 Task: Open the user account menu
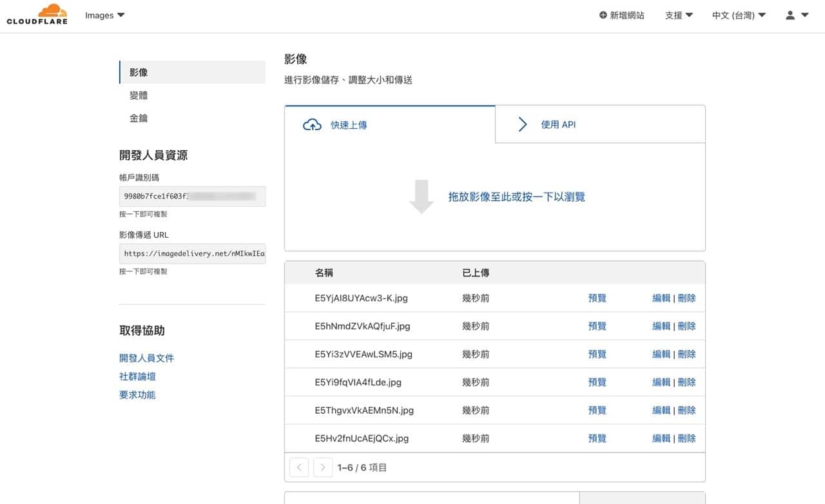pos(797,15)
